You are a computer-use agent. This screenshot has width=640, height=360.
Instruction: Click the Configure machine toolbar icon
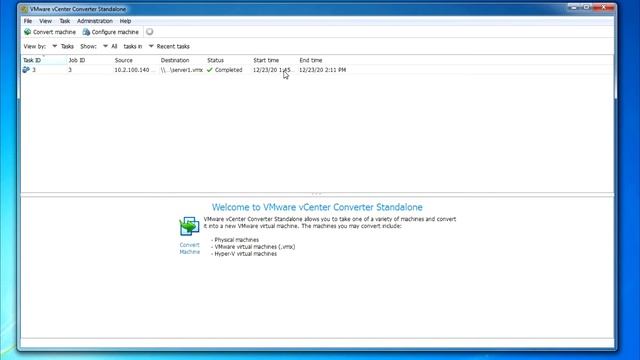pyautogui.click(x=86, y=32)
